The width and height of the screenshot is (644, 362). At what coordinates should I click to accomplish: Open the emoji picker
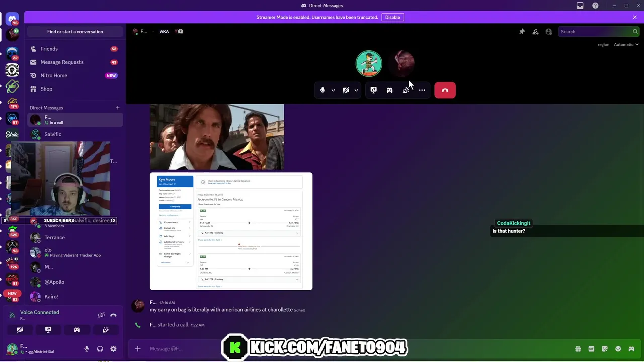(618, 349)
